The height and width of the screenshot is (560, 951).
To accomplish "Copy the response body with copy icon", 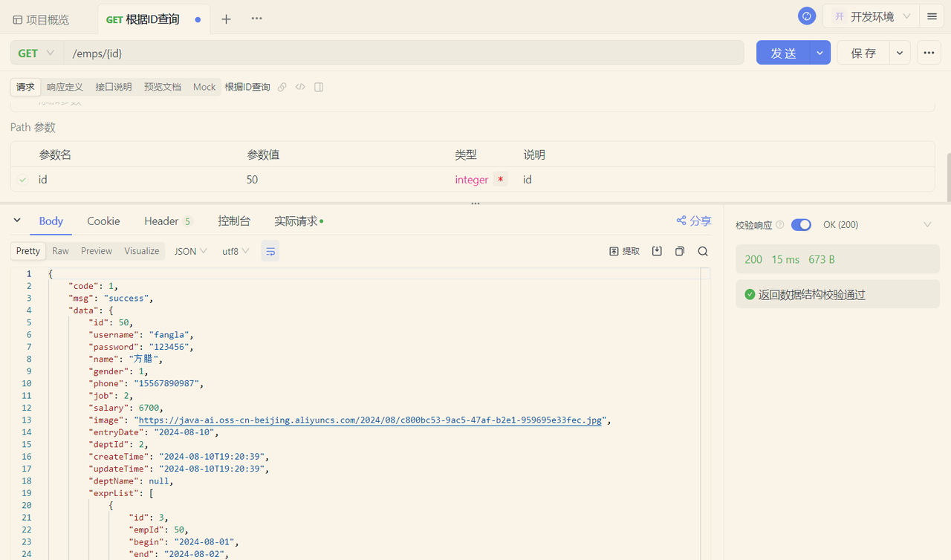I will tap(679, 252).
